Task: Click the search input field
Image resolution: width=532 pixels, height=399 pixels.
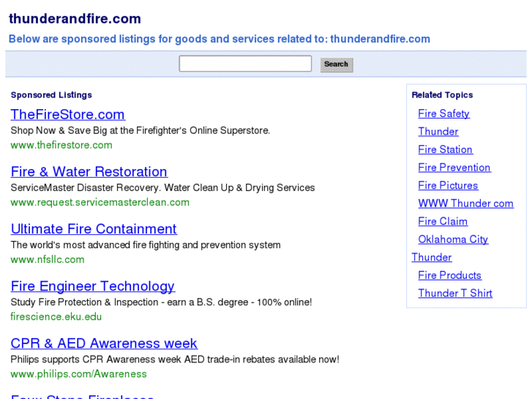Action: coord(245,64)
